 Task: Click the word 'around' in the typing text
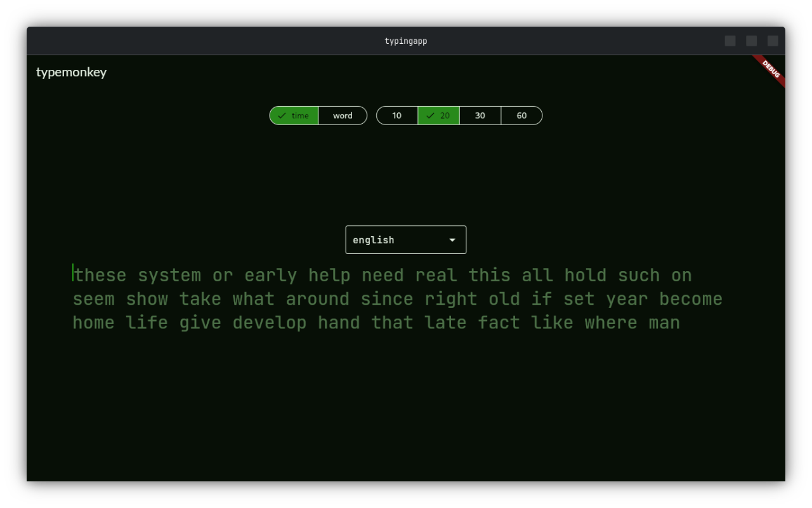pos(317,299)
